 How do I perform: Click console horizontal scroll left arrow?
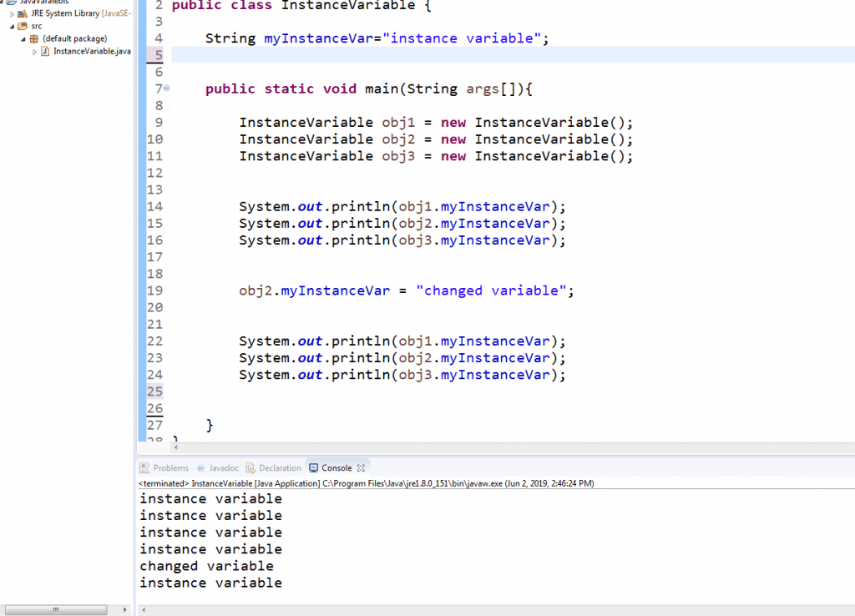[144, 609]
